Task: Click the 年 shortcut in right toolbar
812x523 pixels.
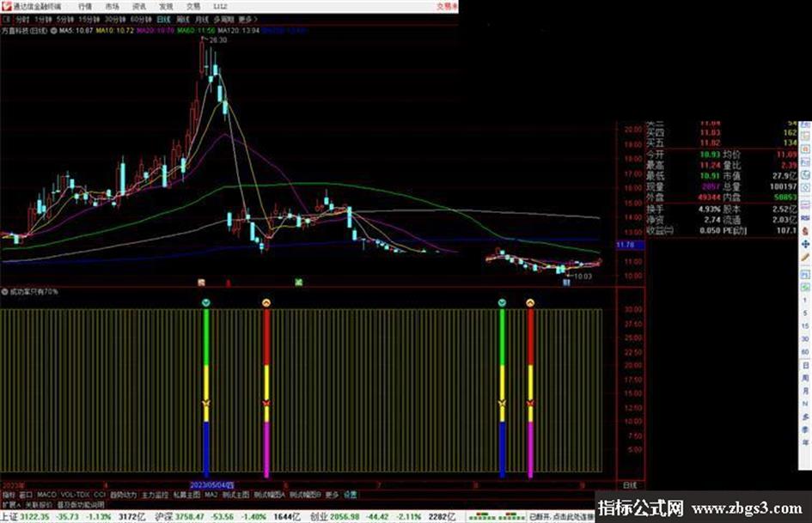Action: (x=805, y=443)
